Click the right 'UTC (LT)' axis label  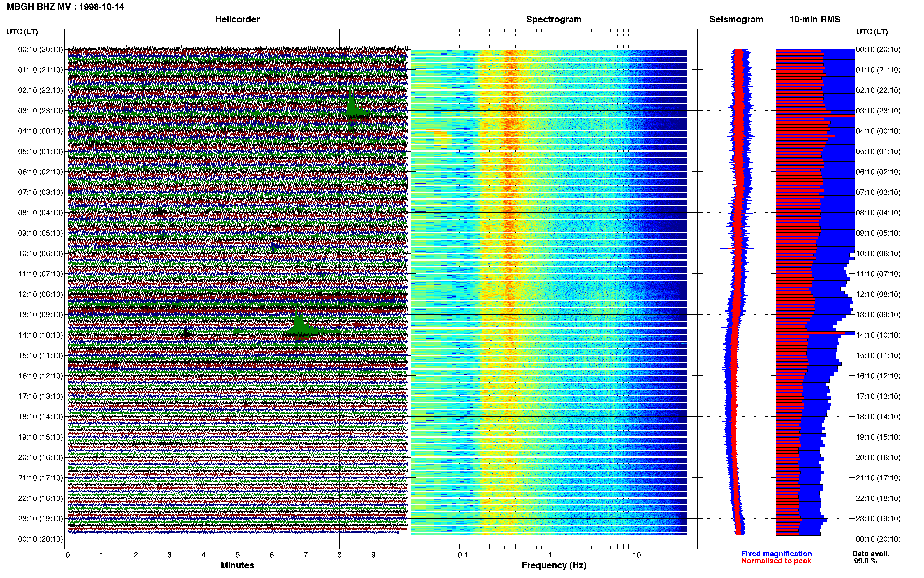pos(872,32)
